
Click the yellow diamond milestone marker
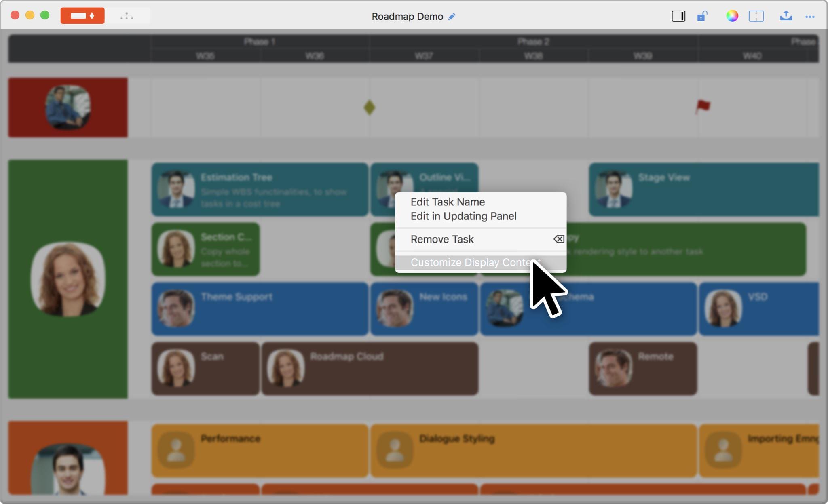coord(369,108)
